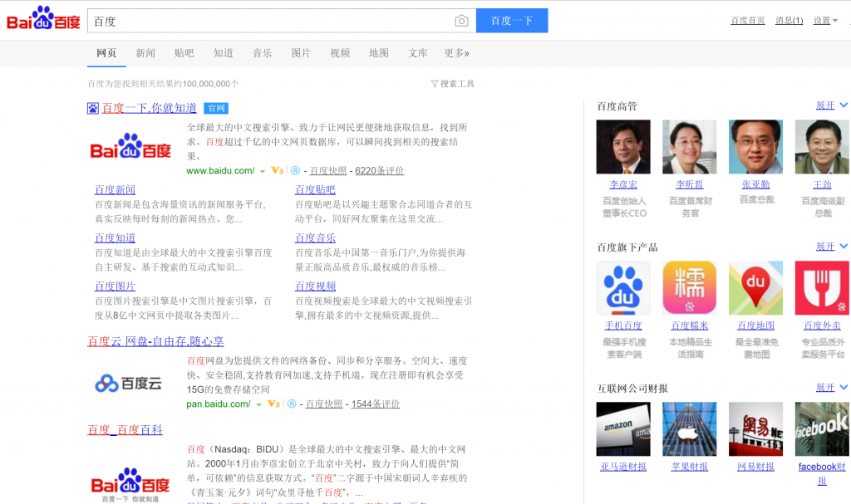Switch to the 音乐 tab
Screen dimensions: 851x504
262,53
